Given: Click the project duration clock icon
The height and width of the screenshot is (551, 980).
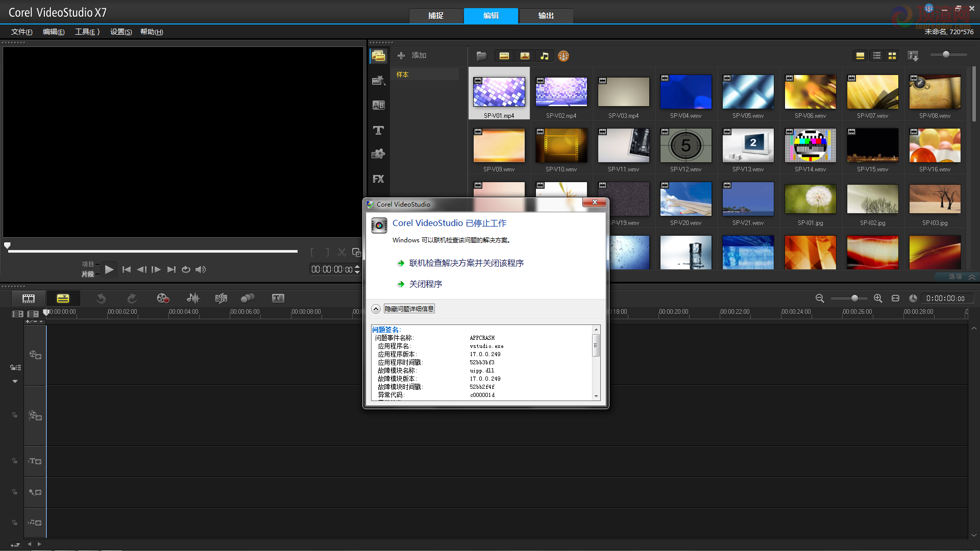Looking at the screenshot, I should pyautogui.click(x=913, y=298).
